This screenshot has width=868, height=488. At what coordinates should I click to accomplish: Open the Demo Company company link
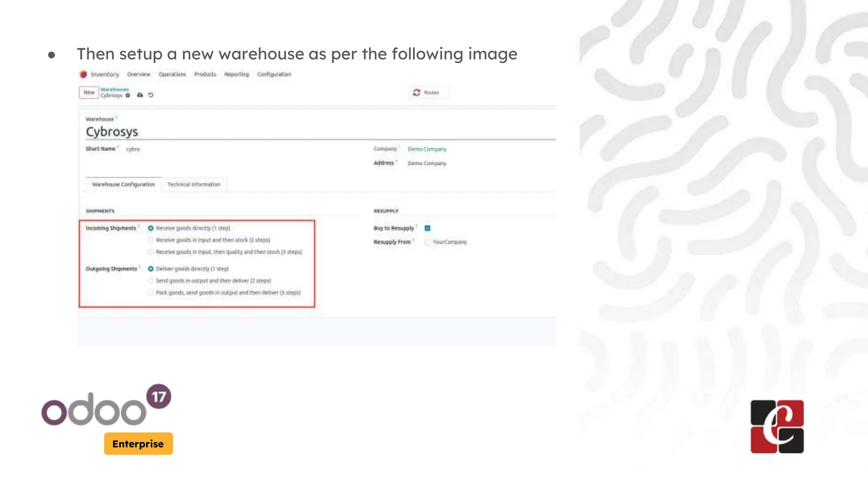(427, 149)
